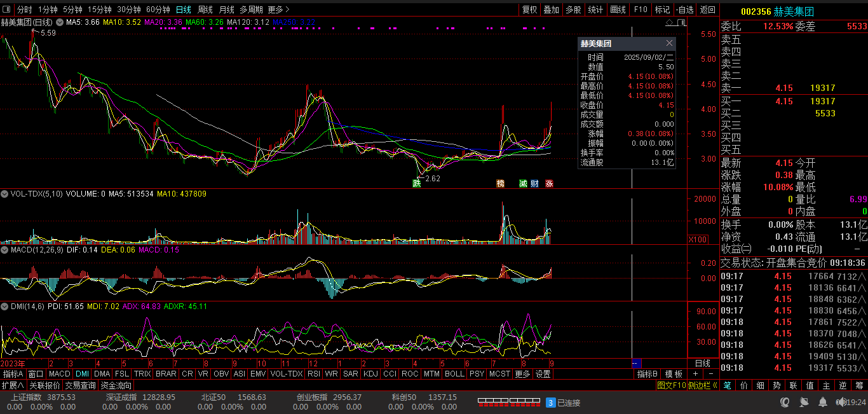Viewport: 868px width, 414px height.
Task: Click the 返回 back button
Action: pos(707,10)
